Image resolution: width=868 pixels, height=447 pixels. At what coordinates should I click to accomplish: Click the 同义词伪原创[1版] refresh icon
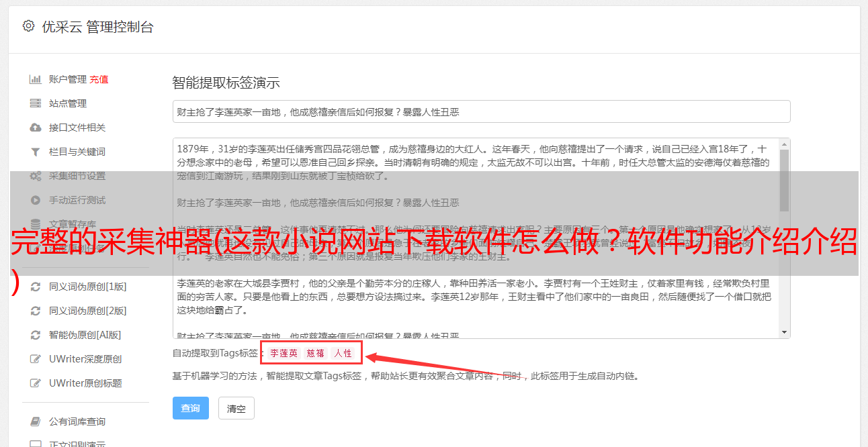point(36,287)
